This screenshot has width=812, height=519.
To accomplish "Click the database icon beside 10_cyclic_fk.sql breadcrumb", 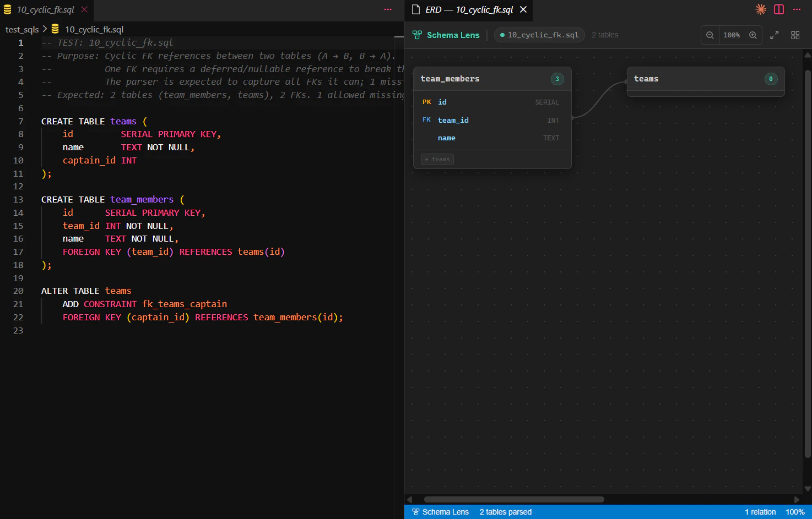I will [x=55, y=29].
